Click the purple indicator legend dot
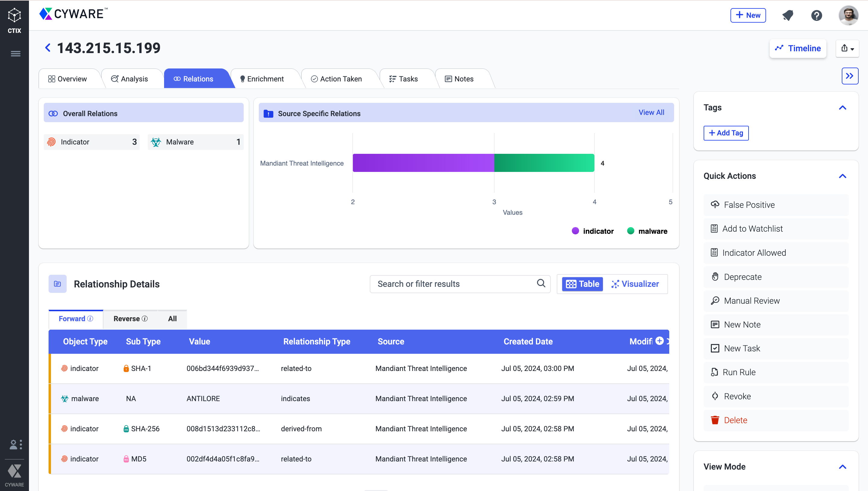Viewport: 868px width, 491px height. coord(575,231)
